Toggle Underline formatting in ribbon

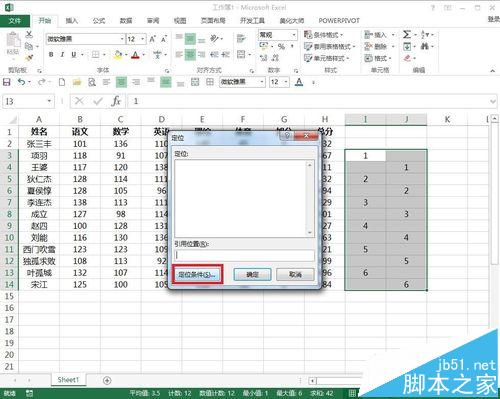pyautogui.click(x=74, y=55)
